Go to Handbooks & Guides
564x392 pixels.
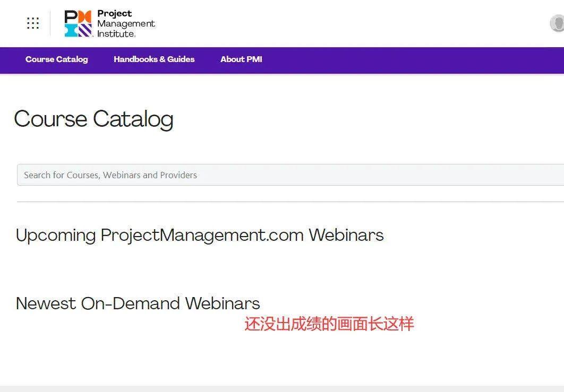click(x=154, y=59)
